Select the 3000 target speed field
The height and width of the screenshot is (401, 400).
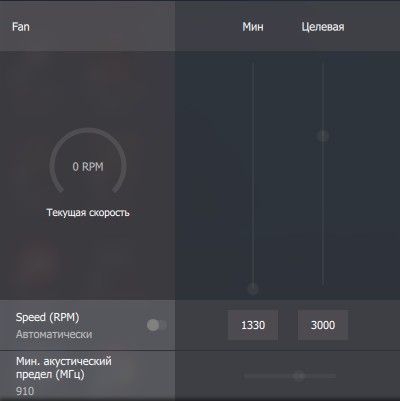[x=323, y=325]
